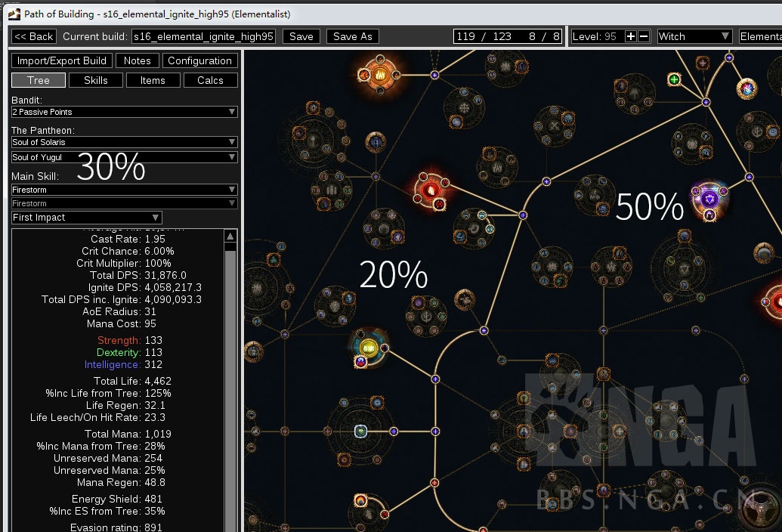Click the red glowing flame notable node
Screen dimensions: 782x532
pos(431,189)
